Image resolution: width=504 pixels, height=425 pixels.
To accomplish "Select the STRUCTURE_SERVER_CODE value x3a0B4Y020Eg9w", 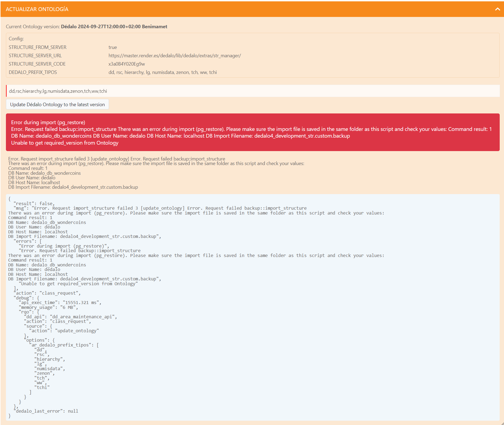I will (127, 64).
